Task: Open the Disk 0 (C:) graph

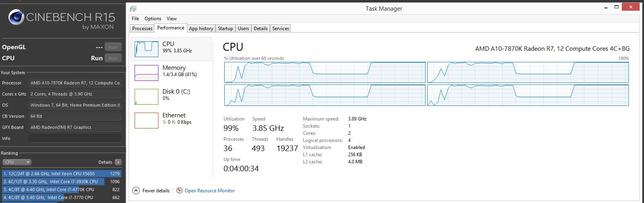Action: coord(146,97)
